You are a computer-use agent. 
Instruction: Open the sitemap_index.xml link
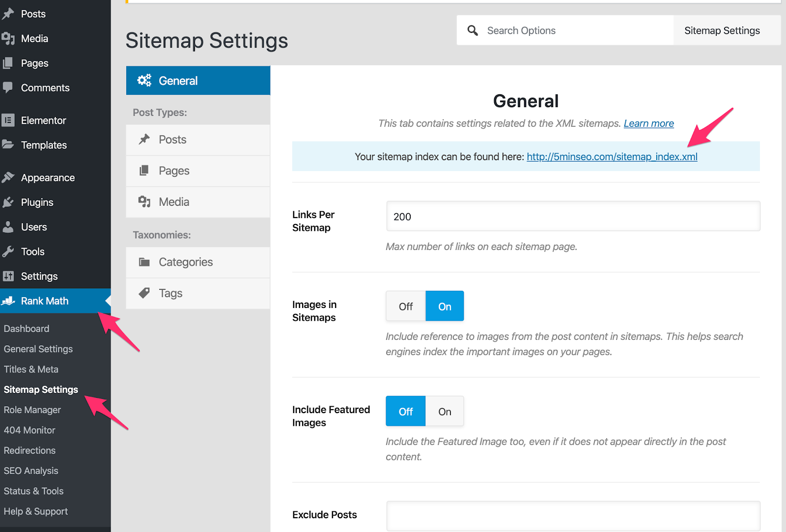click(x=612, y=157)
